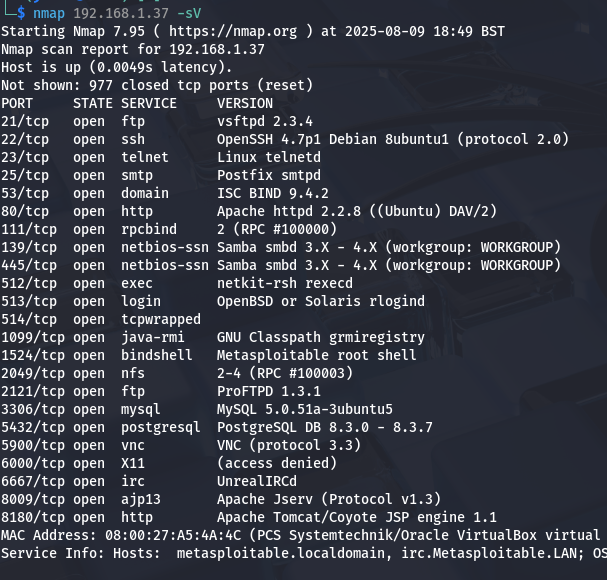Click the PORT column header
Screen dimensions: 607x580
pyautogui.click(x=17, y=103)
